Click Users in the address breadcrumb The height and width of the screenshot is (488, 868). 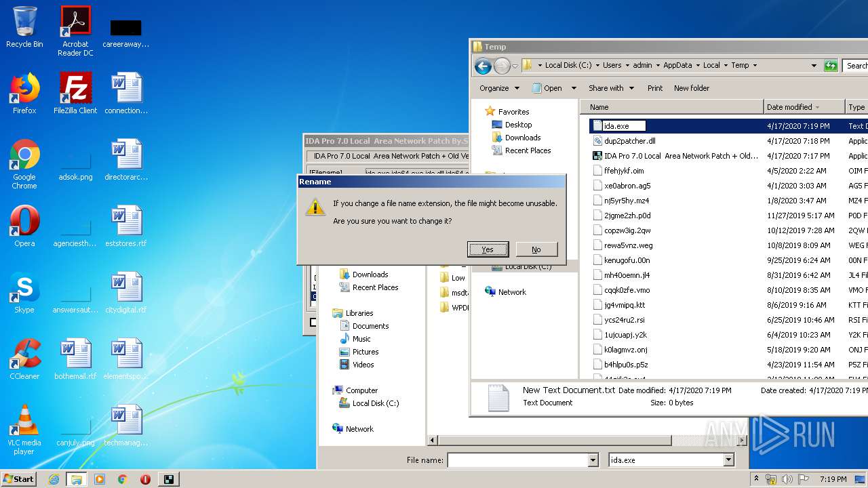612,66
